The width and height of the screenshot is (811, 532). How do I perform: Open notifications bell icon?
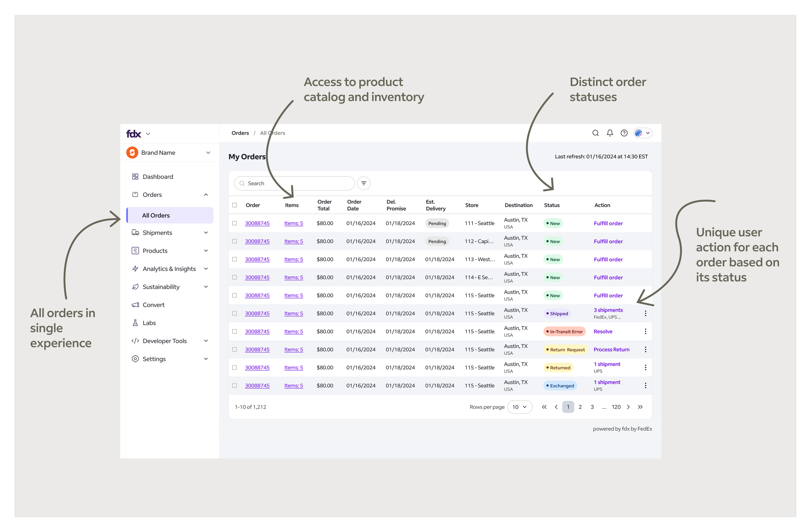click(x=610, y=133)
